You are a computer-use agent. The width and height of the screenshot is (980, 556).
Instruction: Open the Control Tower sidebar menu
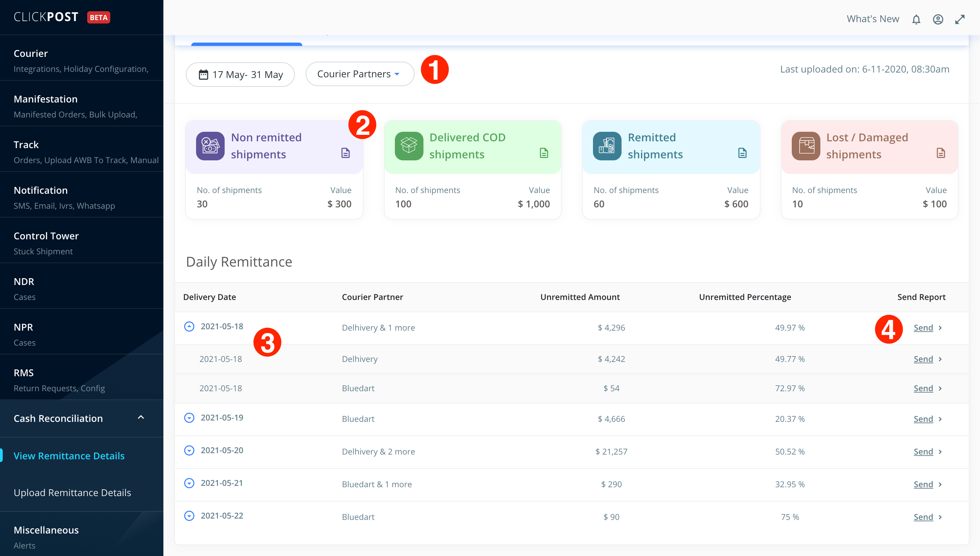pos(82,243)
